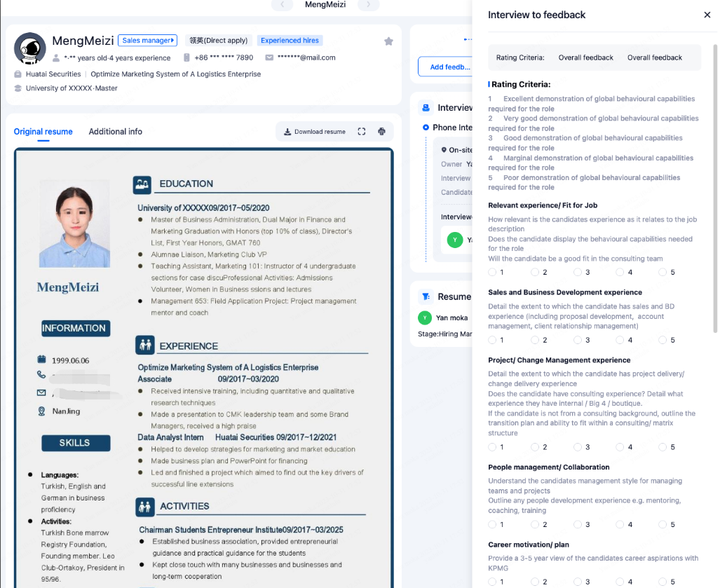Go to previous candidate arrow
The image size is (727, 588).
[x=282, y=5]
